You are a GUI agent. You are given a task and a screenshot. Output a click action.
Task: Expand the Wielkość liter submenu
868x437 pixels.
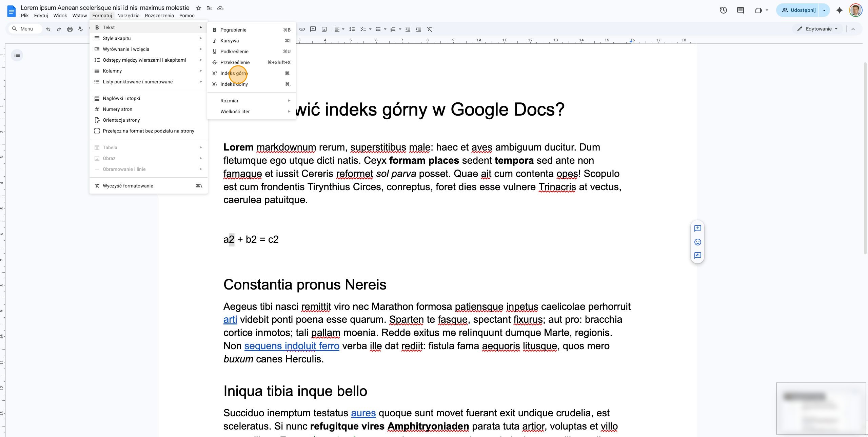pos(251,112)
